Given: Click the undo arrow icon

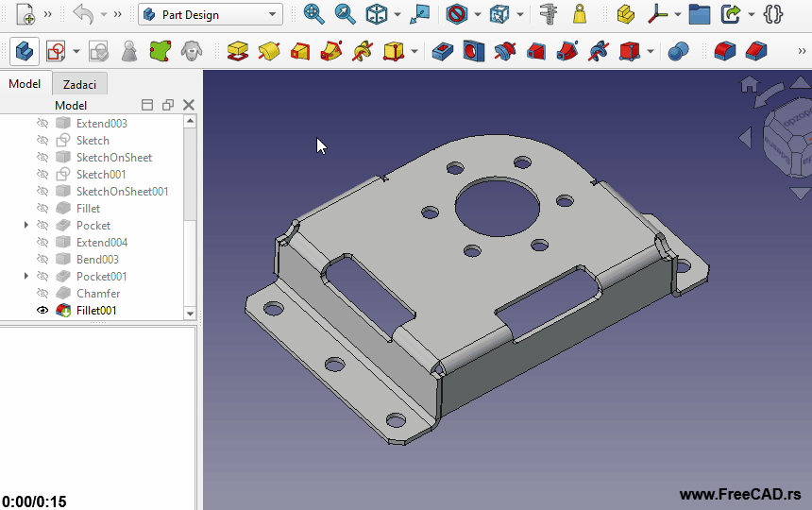Looking at the screenshot, I should 83,14.
